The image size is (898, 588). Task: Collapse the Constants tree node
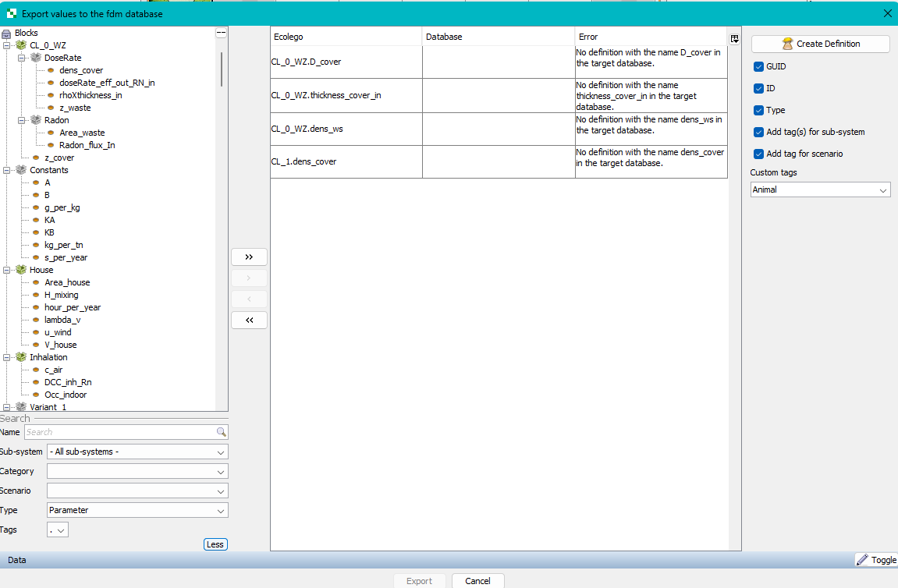click(x=7, y=170)
